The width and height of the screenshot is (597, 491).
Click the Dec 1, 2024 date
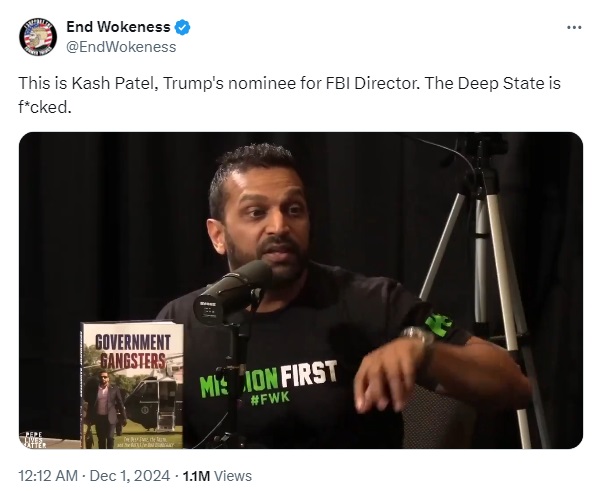tap(129, 476)
